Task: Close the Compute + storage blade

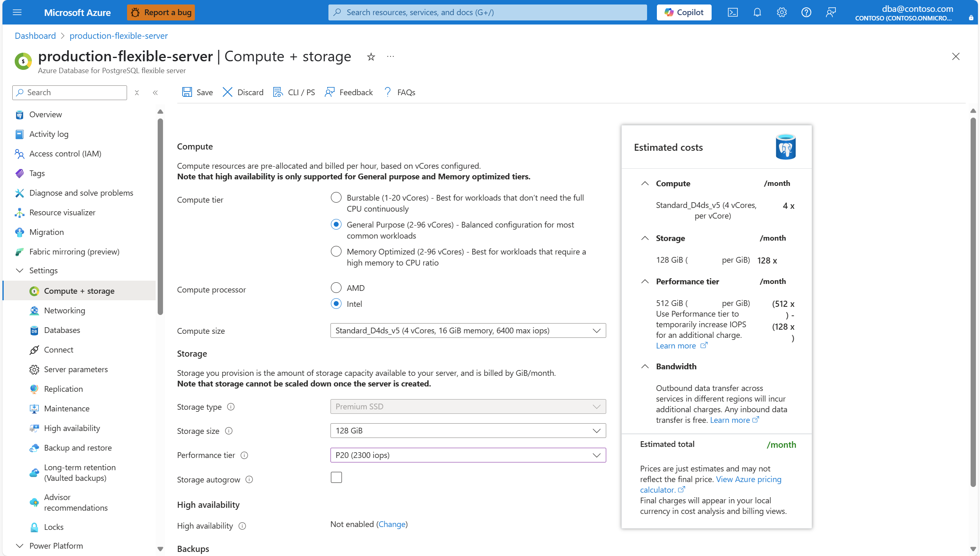Action: [x=955, y=56]
